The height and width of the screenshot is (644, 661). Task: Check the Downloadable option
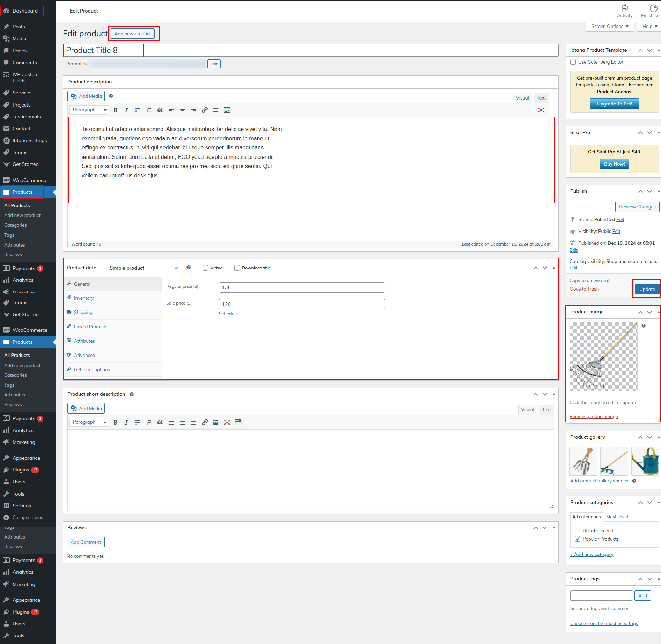(x=237, y=268)
